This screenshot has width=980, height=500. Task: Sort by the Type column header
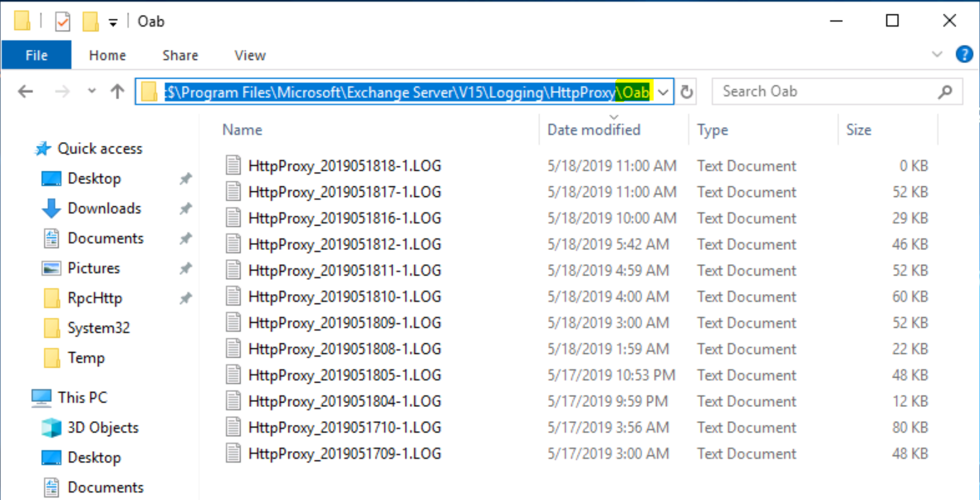713,130
